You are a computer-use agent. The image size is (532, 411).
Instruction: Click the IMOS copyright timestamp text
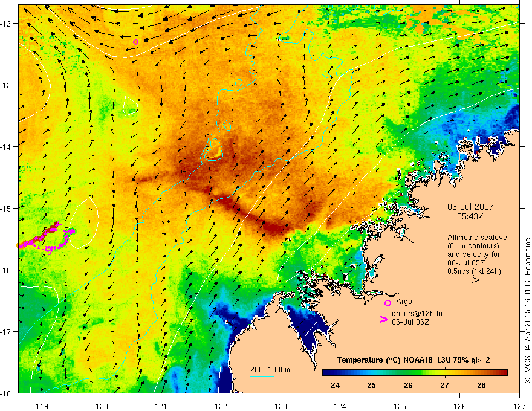click(x=527, y=311)
